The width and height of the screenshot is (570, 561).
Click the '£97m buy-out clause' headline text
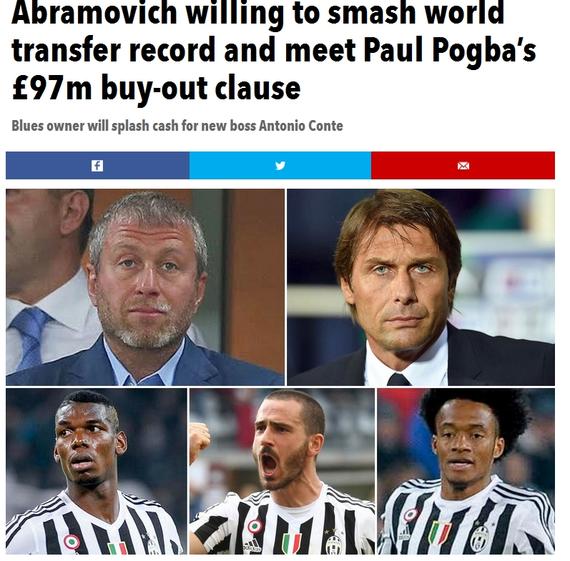pos(156,88)
